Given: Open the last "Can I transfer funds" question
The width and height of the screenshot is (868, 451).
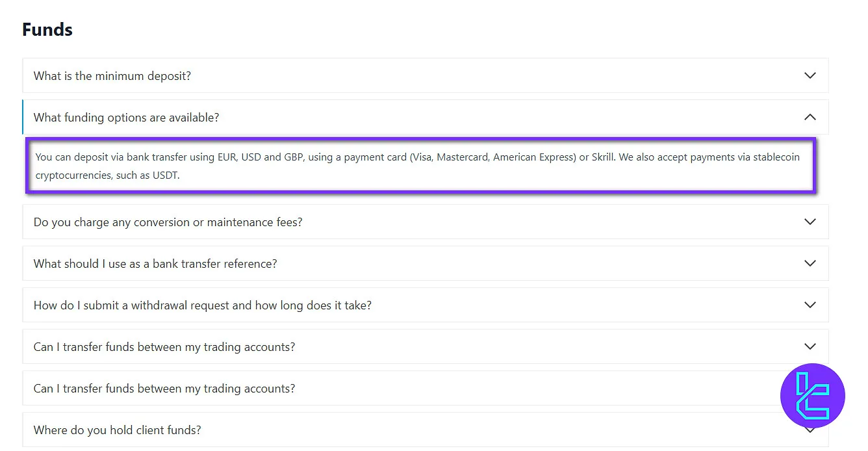Looking at the screenshot, I should (x=164, y=389).
